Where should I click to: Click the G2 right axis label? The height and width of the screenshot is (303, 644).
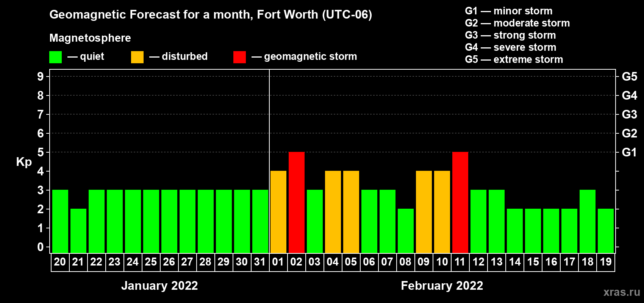(x=630, y=133)
